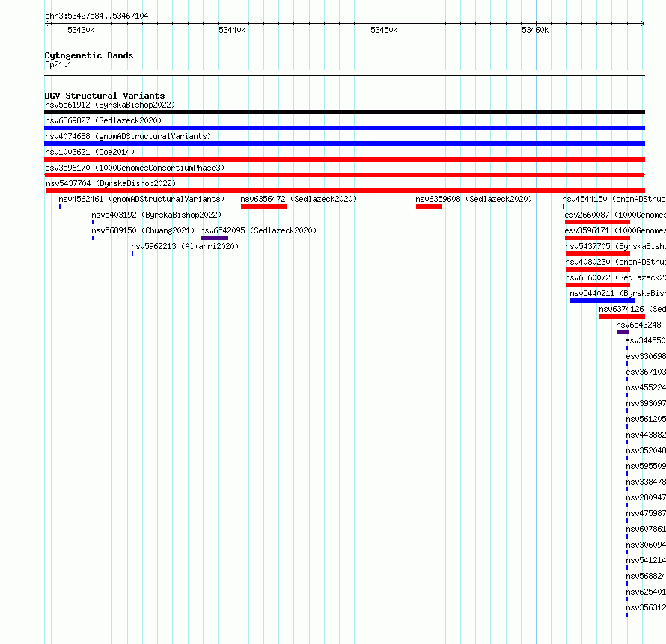Click the red bar under esv3596170
The width and height of the screenshot is (666, 644).
point(344,175)
